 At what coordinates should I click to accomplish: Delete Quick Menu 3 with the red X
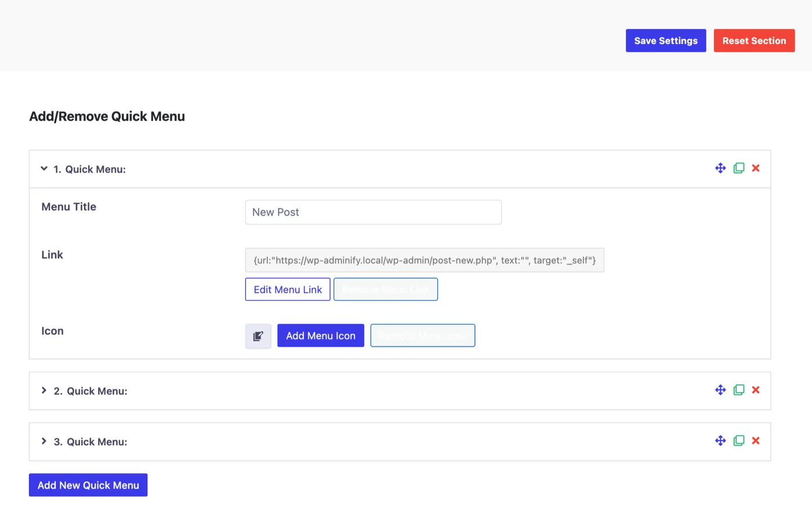[x=756, y=441]
